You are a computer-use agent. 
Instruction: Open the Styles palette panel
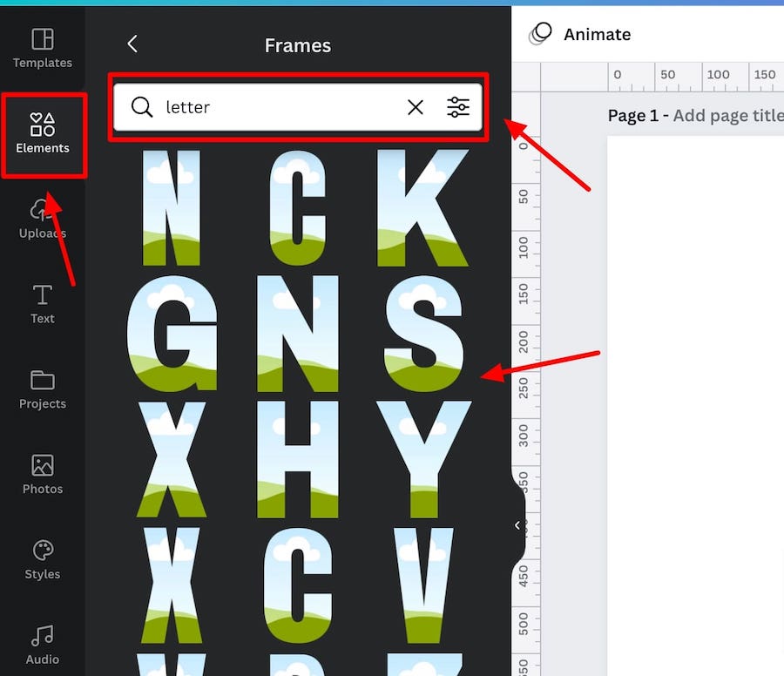pyautogui.click(x=43, y=559)
